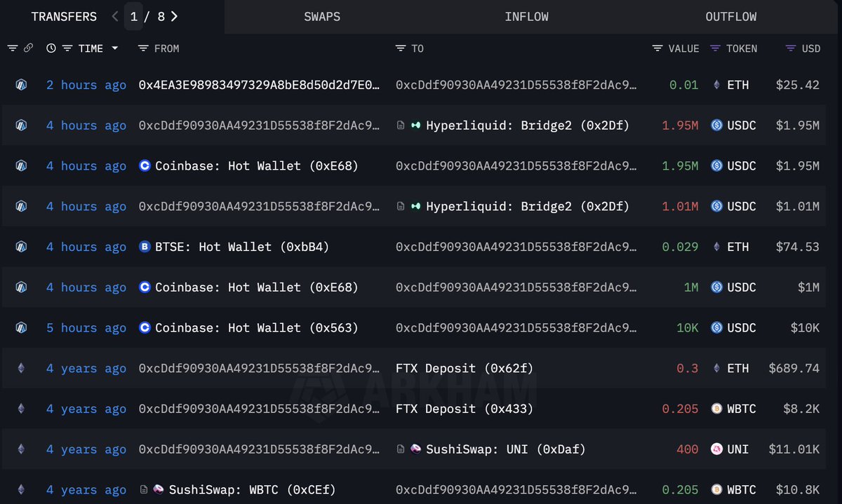The height and width of the screenshot is (504, 842).
Task: Click the Arbitrum chain icon in the first row
Action: 21,85
